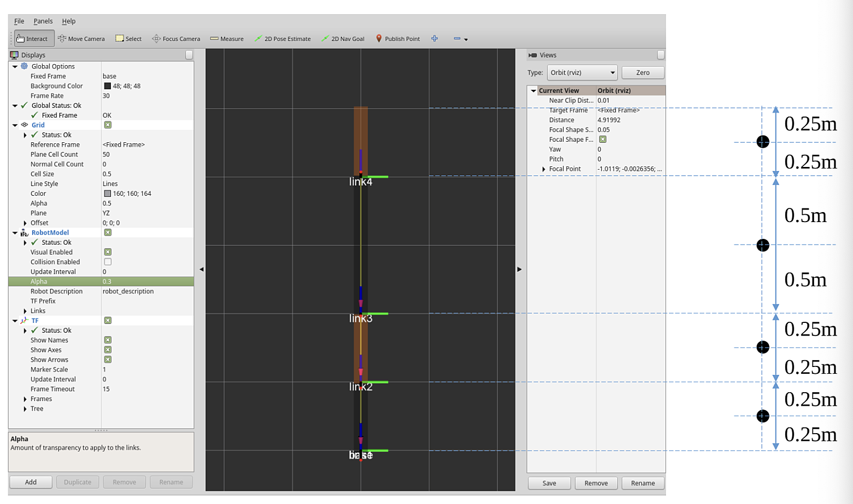Expand the Links tree item
This screenshot has width=853, height=504.
coord(25,311)
